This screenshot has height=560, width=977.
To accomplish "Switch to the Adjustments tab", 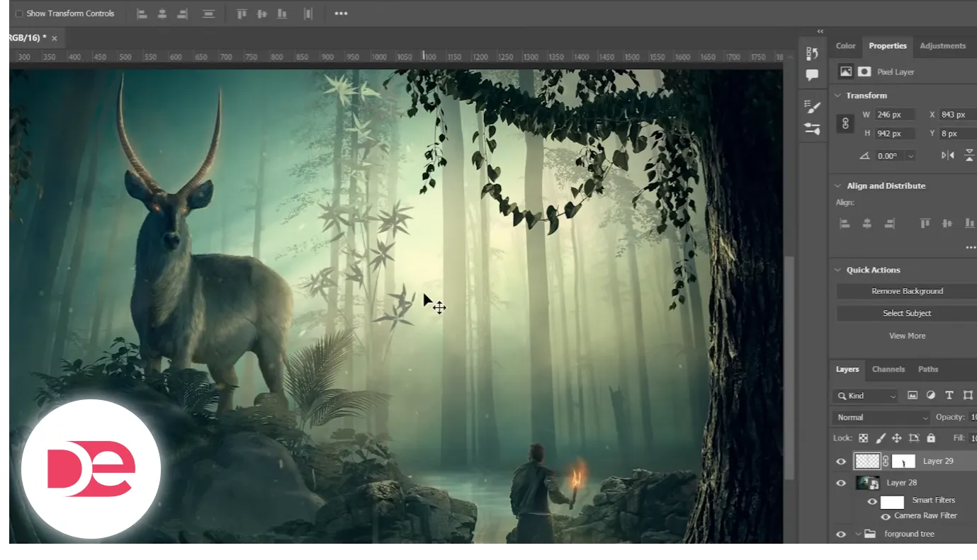I will coord(942,46).
